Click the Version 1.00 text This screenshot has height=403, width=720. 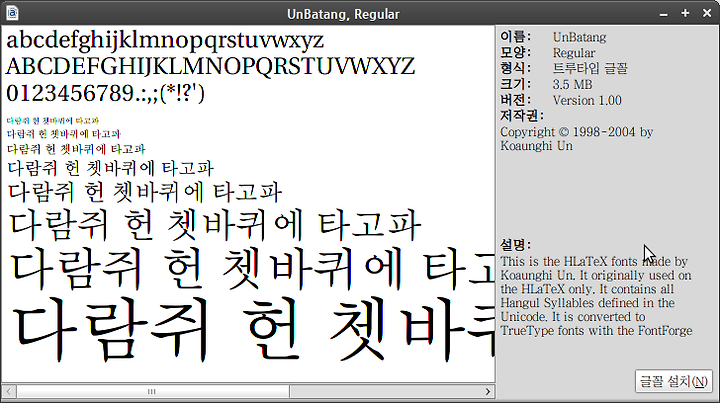(x=587, y=101)
